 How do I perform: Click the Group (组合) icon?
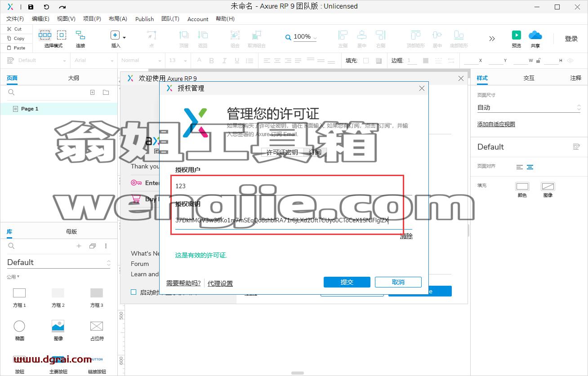pyautogui.click(x=235, y=35)
